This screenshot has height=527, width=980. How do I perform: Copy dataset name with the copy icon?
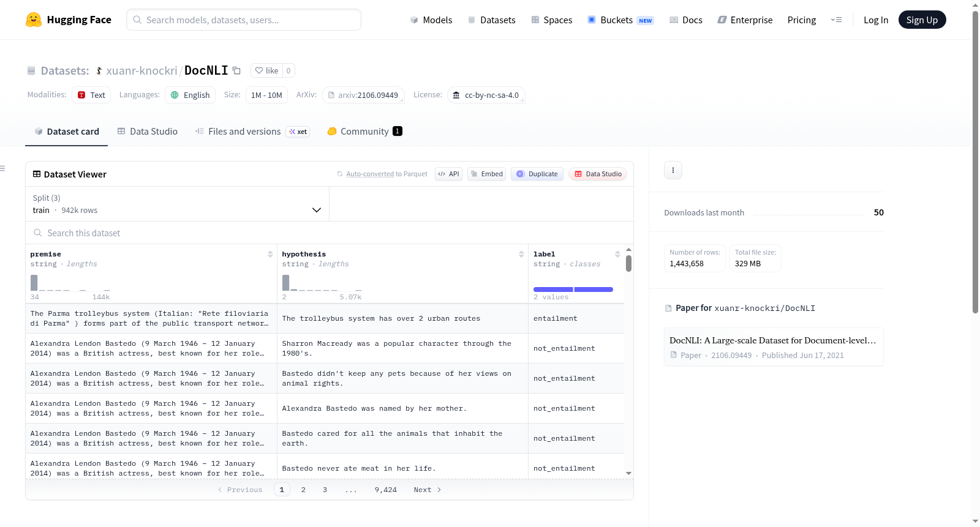click(236, 70)
